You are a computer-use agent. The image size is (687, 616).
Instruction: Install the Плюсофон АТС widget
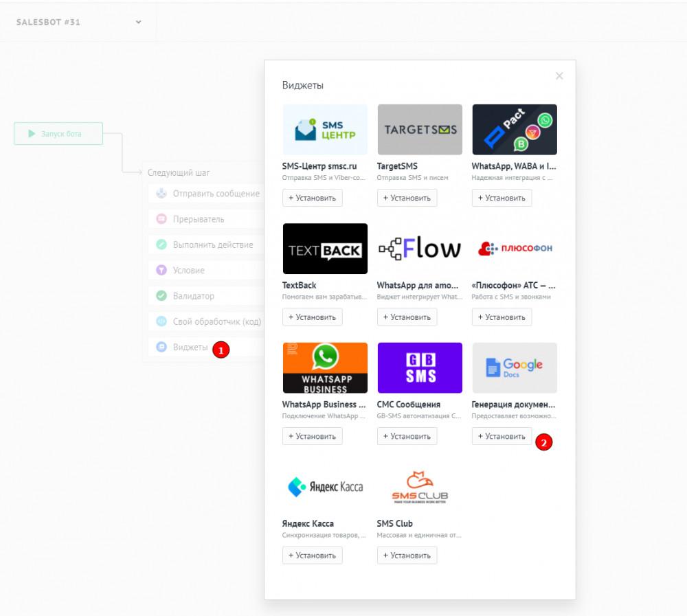(x=502, y=317)
